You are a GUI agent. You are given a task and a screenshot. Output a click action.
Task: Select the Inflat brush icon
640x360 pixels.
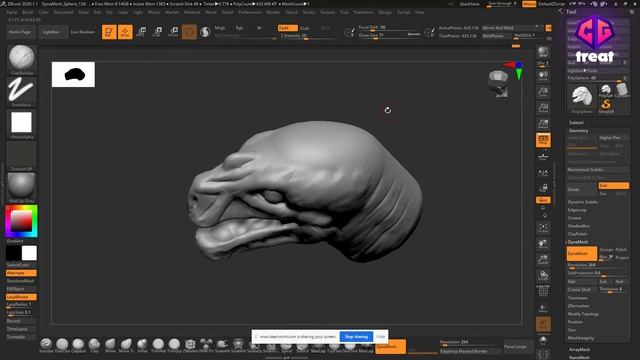142,345
